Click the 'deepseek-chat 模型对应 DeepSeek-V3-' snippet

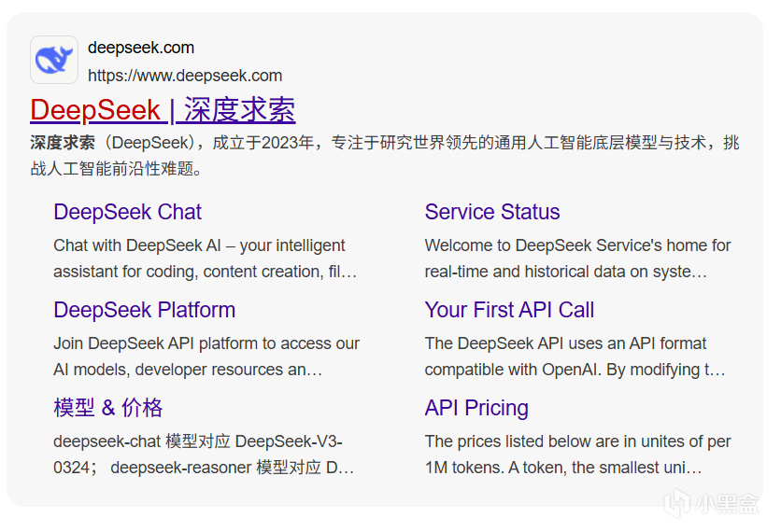[x=204, y=455]
